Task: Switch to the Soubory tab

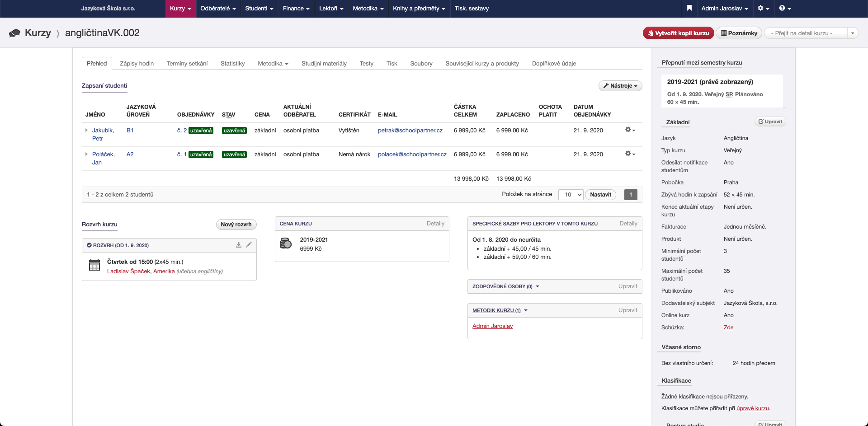Action: (x=421, y=64)
